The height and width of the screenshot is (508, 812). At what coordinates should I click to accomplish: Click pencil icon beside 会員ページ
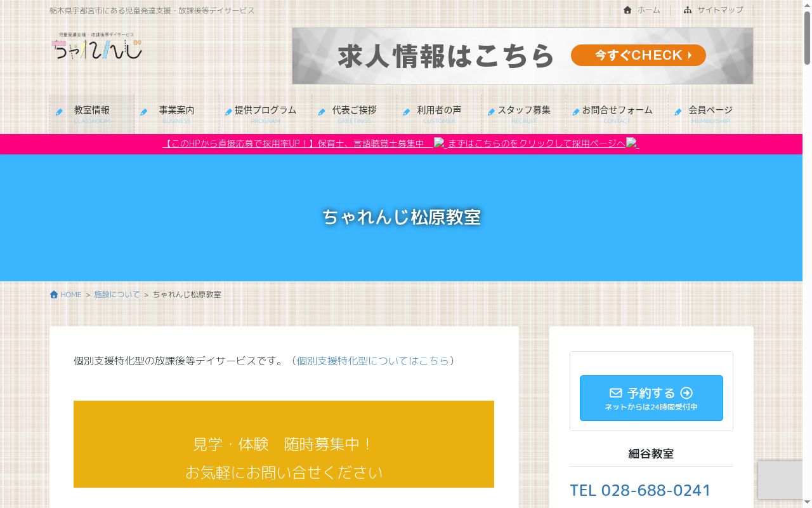678,112
